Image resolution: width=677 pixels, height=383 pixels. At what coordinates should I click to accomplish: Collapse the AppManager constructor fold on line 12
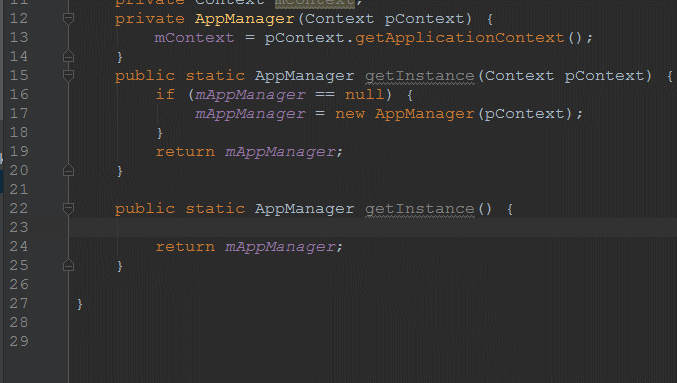point(68,18)
